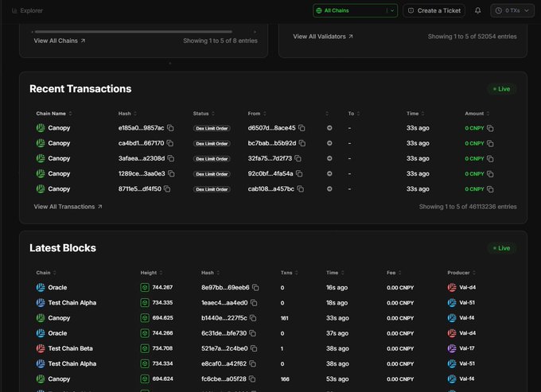
Task: Open View All Chains link
Action: [x=60, y=41]
